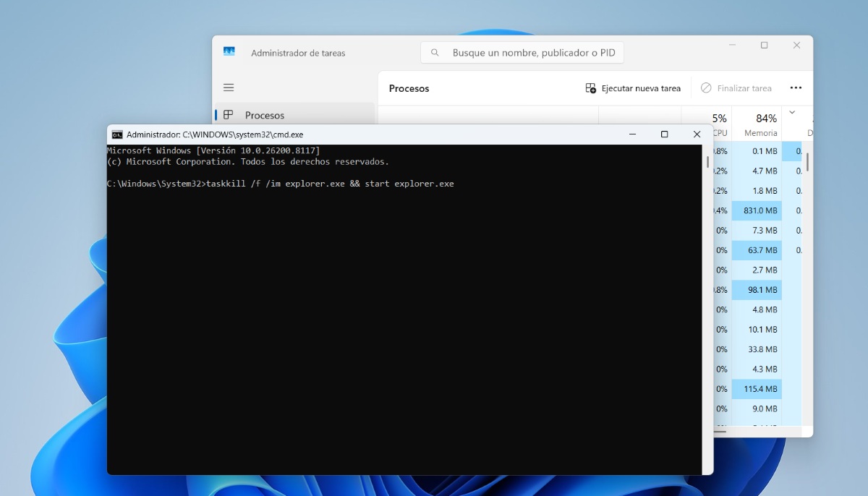Click Ejecutar nueva tarea
The height and width of the screenshot is (496, 868).
(x=633, y=88)
